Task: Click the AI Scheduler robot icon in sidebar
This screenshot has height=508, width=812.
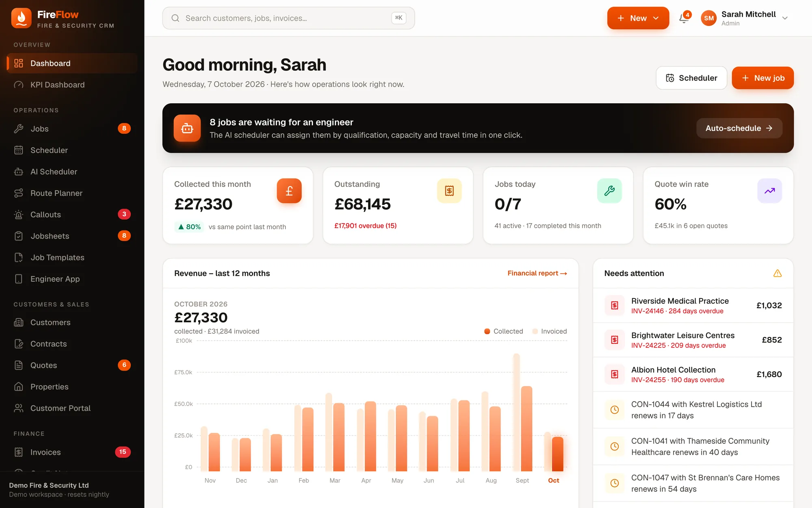Action: click(19, 172)
